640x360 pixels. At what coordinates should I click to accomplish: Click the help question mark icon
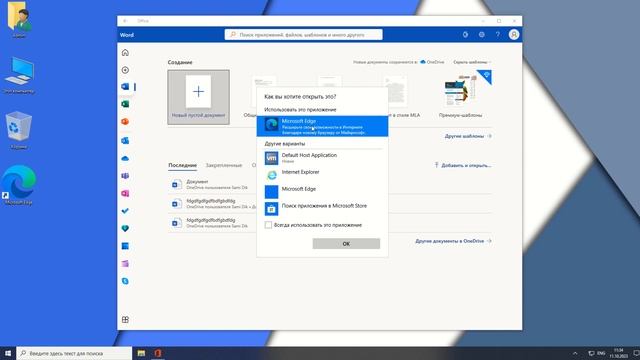point(498,35)
